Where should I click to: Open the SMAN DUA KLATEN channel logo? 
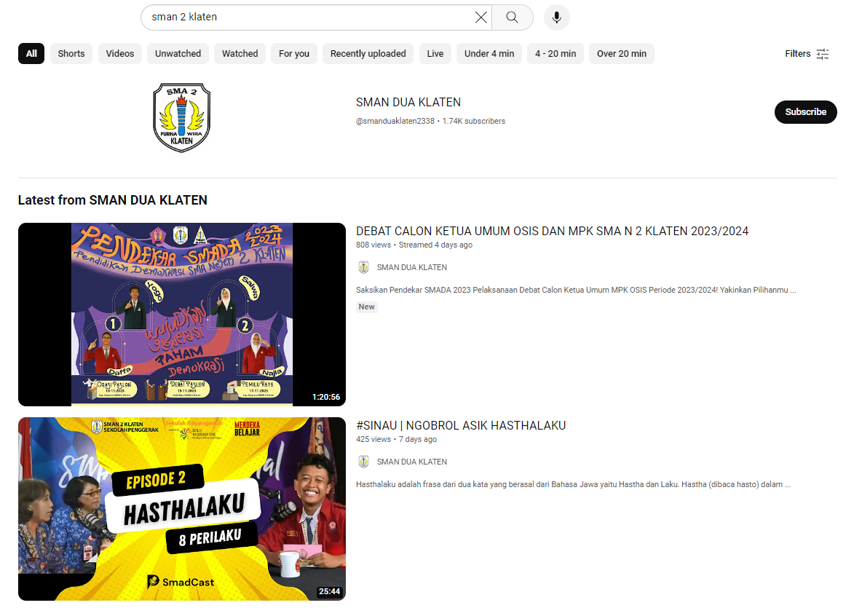[181, 117]
